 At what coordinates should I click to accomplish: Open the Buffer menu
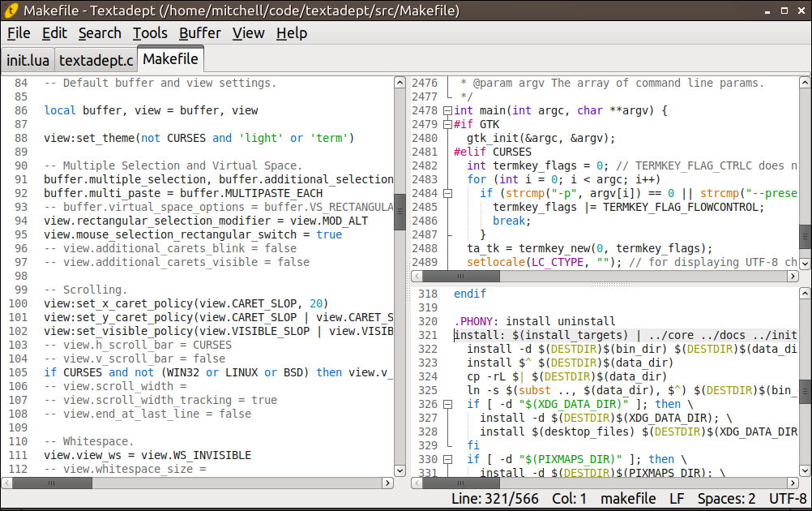200,33
